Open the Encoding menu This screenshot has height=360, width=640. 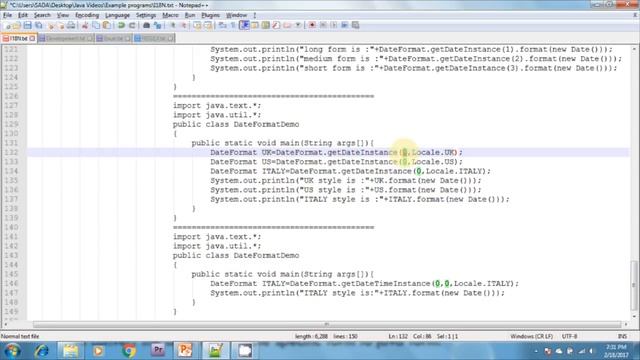87,15
